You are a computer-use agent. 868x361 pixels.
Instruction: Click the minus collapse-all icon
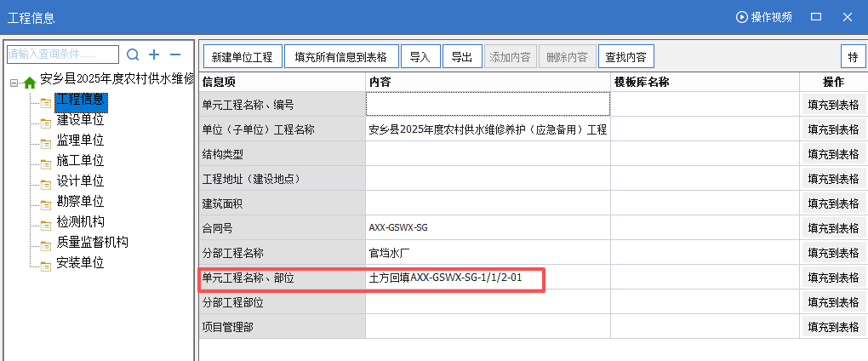click(x=175, y=54)
